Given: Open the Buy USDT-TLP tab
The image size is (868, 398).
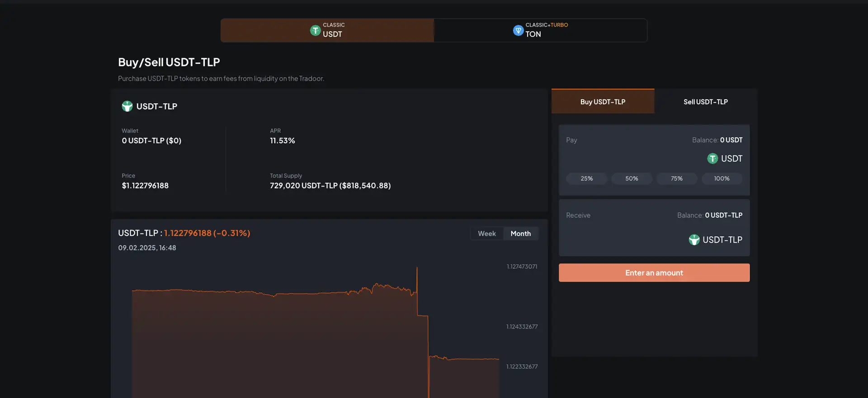Looking at the screenshot, I should pyautogui.click(x=603, y=102).
